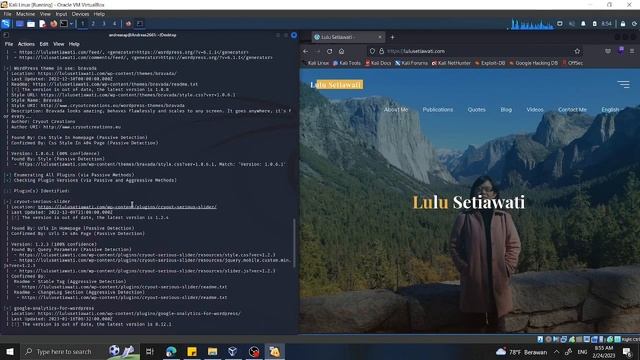The width and height of the screenshot is (640, 360).
Task: Open the terminal Edit menu
Action: (44, 44)
